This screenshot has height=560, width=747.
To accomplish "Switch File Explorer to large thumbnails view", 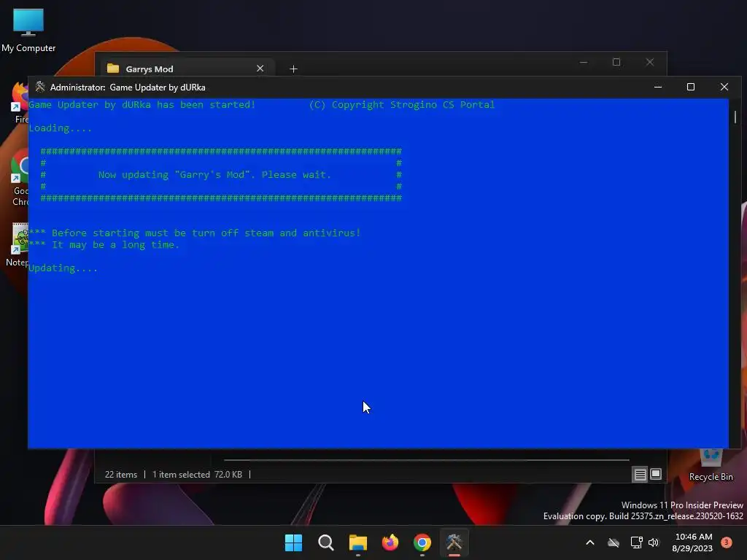I will coord(656,474).
